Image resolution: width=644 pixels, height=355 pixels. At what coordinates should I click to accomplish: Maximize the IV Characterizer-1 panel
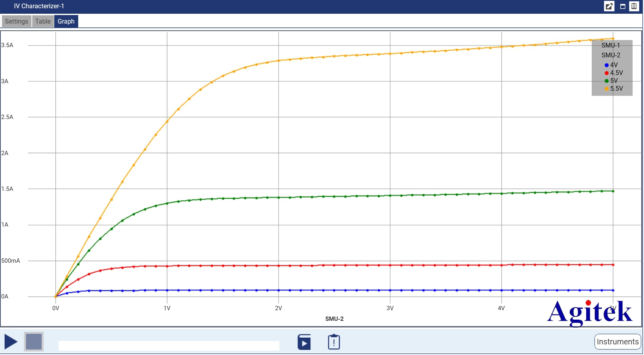[x=622, y=6]
